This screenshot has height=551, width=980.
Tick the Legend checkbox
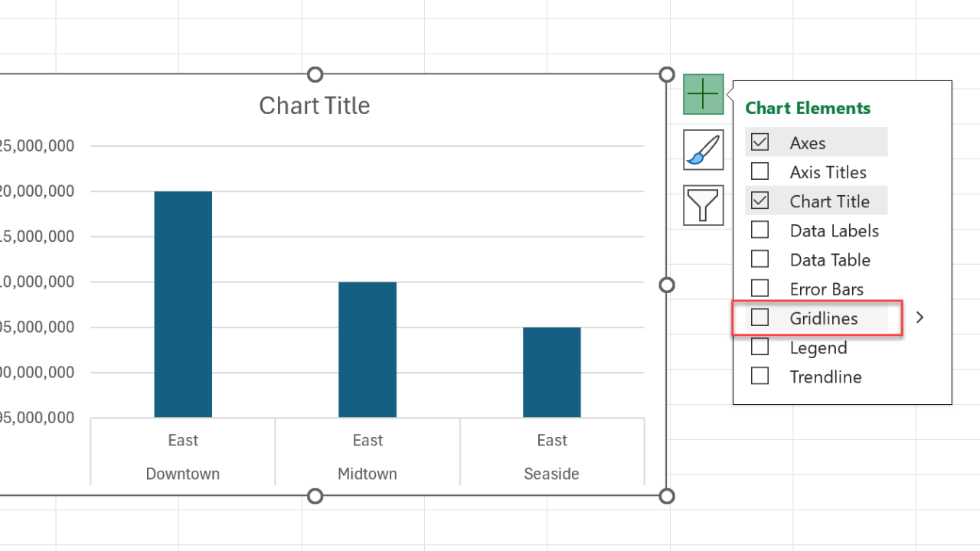(x=759, y=347)
